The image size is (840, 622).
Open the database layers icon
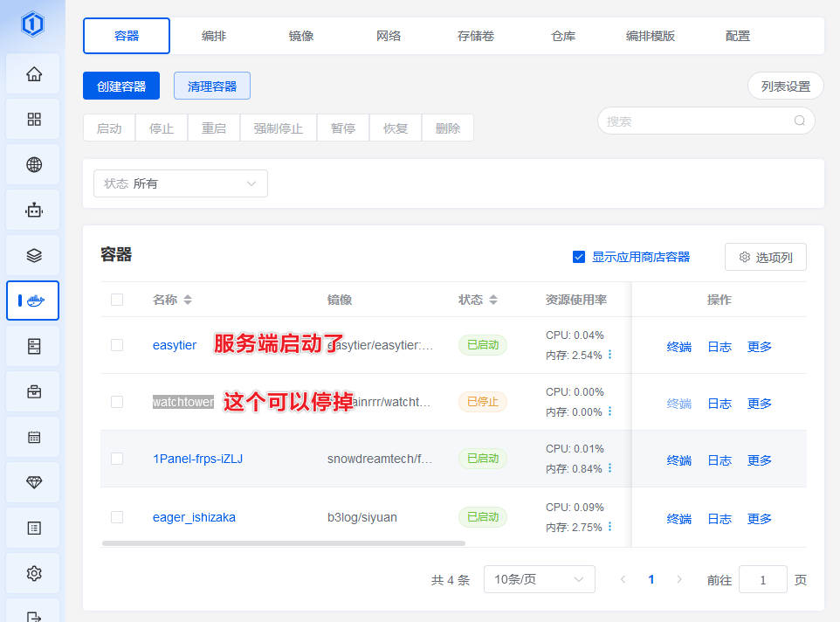coord(32,255)
